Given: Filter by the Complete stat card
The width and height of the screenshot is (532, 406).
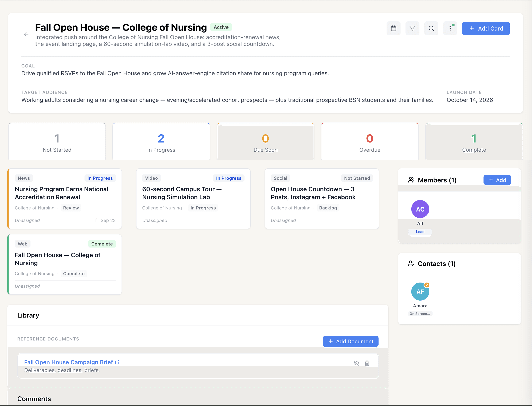Looking at the screenshot, I should tap(474, 142).
